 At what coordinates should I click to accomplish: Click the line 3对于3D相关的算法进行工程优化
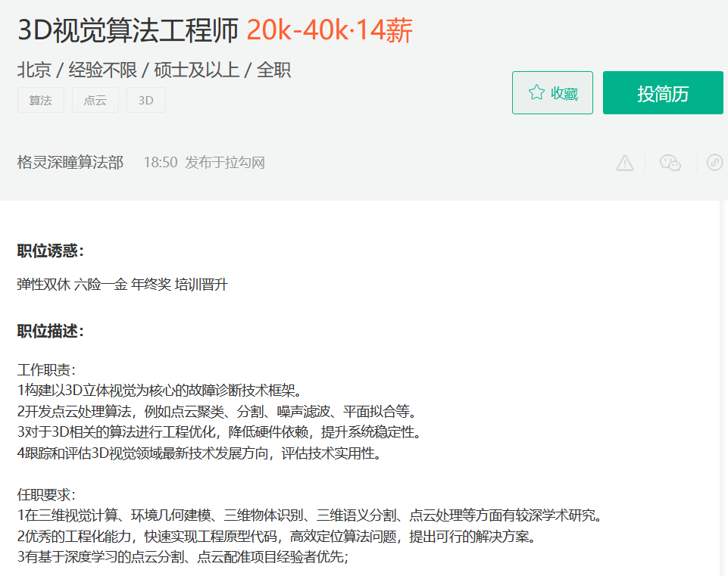coord(219,431)
